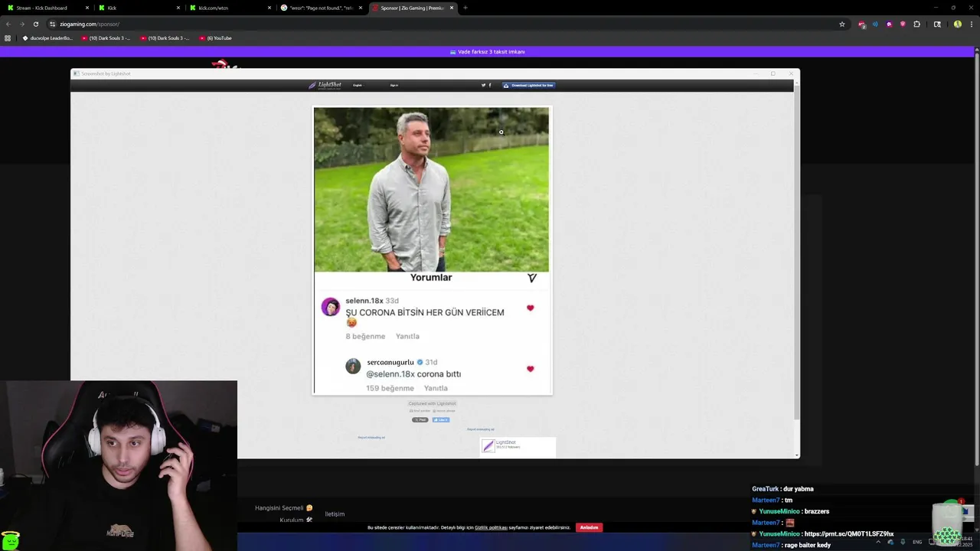Click the microphone icon in system tray

click(903, 542)
